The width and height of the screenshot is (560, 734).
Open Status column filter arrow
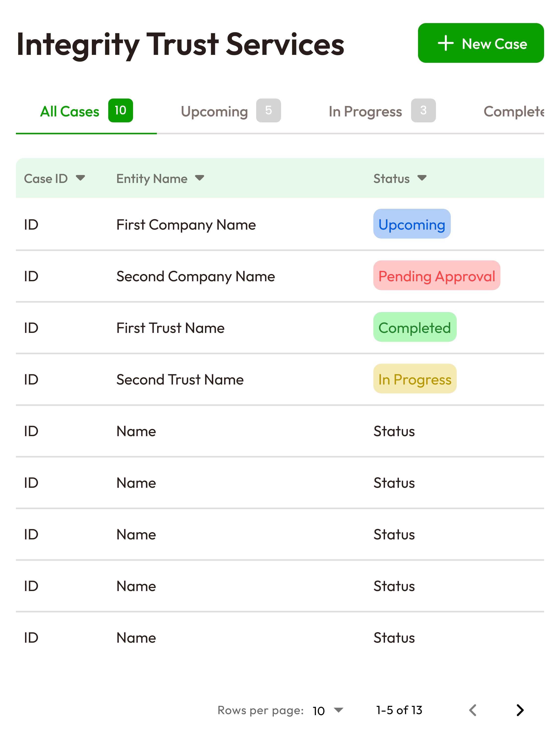point(422,178)
